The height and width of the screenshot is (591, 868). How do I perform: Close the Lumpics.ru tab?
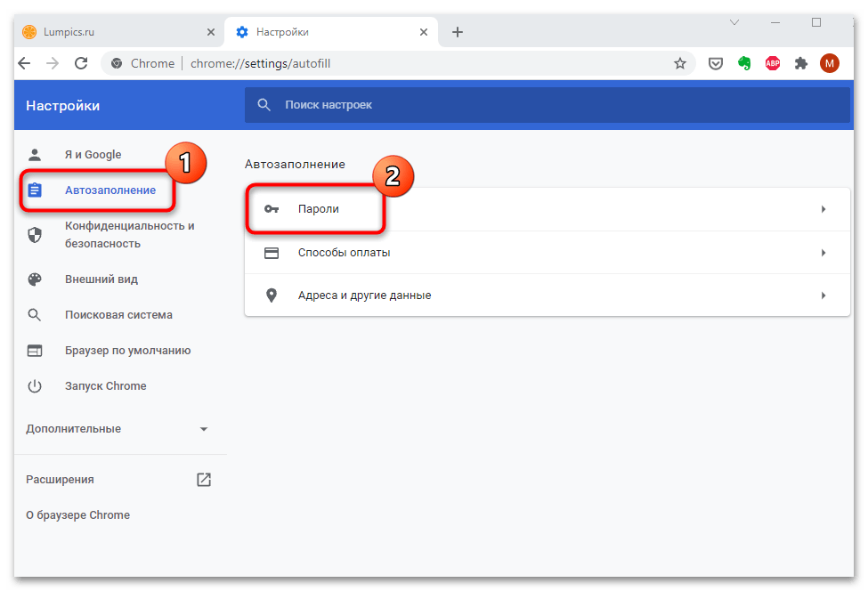(x=211, y=32)
